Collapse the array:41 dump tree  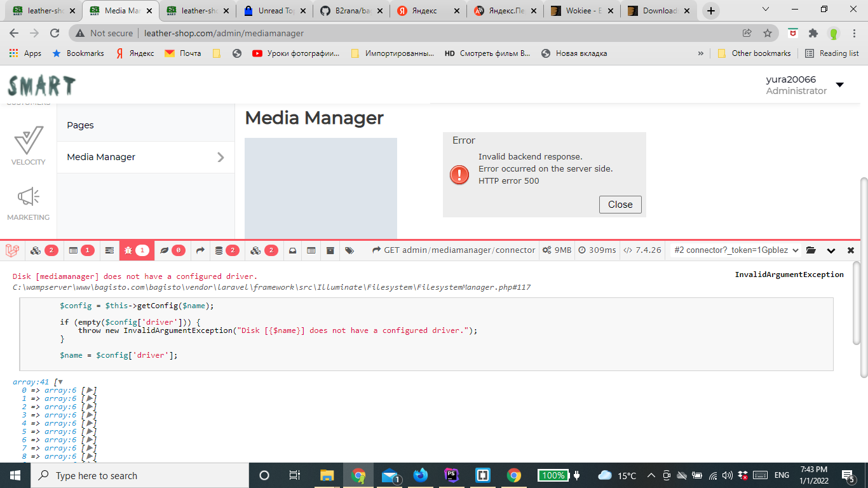click(60, 382)
